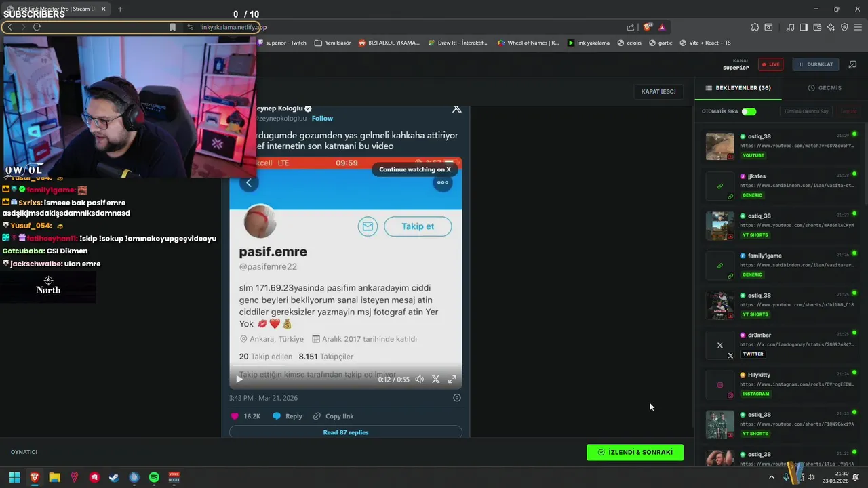Click the Reply button under the tweet
This screenshot has height=488, width=868.
[x=288, y=416]
